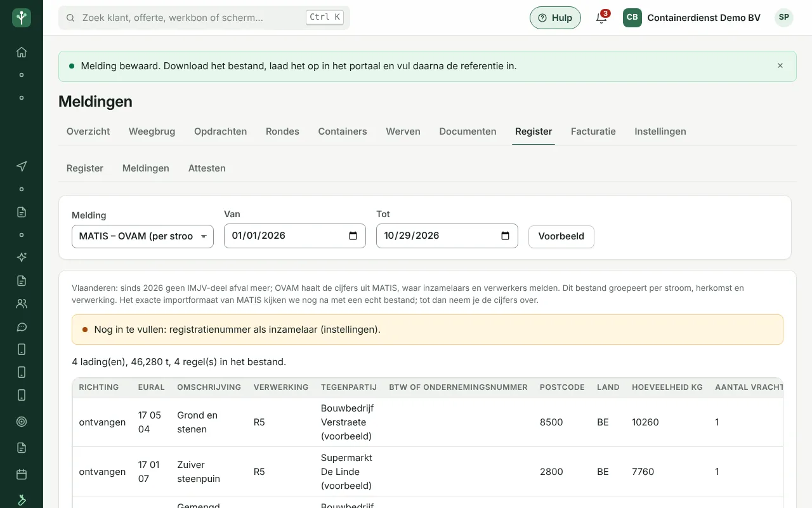
Task: Click the Voorbeeld button
Action: pyautogui.click(x=561, y=236)
